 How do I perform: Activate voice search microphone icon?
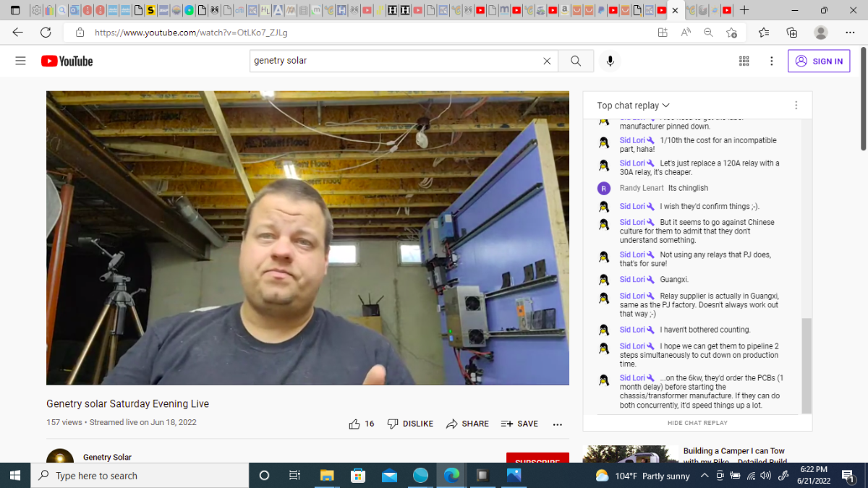(x=610, y=61)
